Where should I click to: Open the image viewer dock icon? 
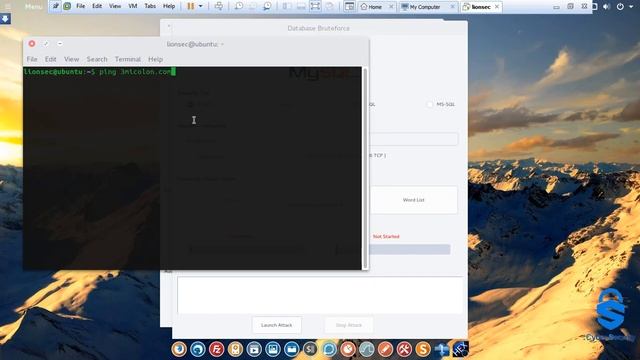[x=273, y=349]
